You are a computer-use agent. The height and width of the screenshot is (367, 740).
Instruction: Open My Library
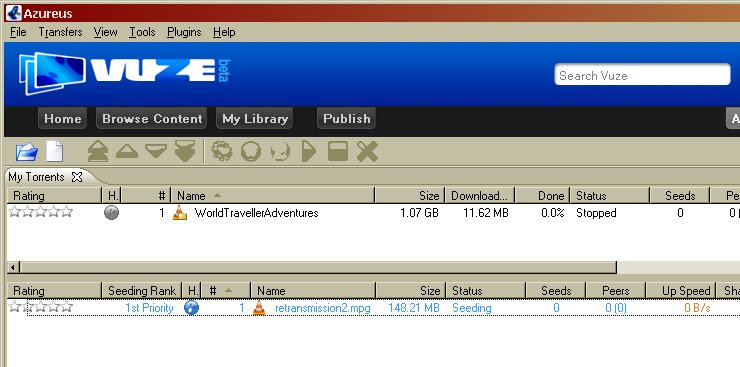[255, 118]
